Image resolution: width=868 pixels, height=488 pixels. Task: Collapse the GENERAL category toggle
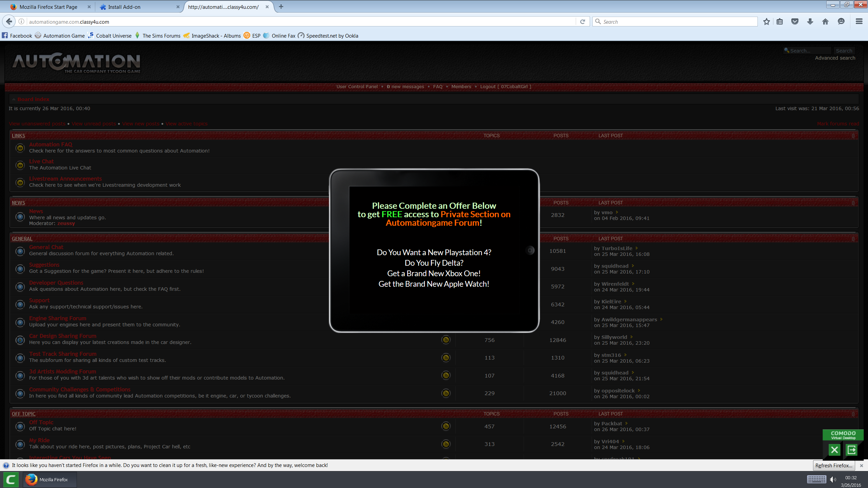pos(853,239)
